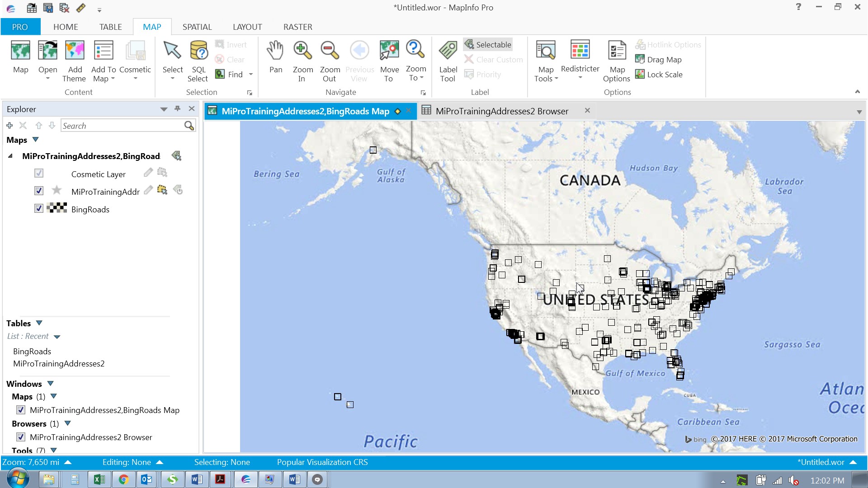The width and height of the screenshot is (868, 488).
Task: Activate the Zoom Out tool
Action: tap(330, 59)
